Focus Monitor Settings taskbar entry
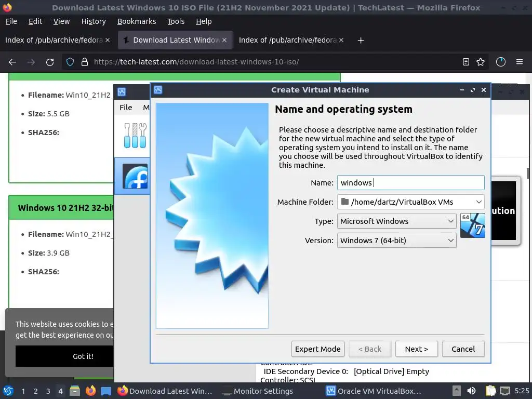This screenshot has width=532, height=399. 258,391
